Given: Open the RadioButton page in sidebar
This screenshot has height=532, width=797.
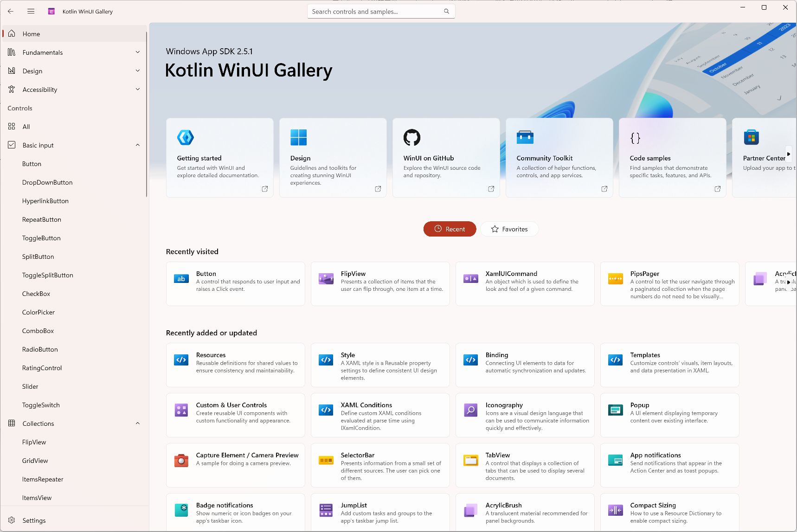Looking at the screenshot, I should click(74, 349).
